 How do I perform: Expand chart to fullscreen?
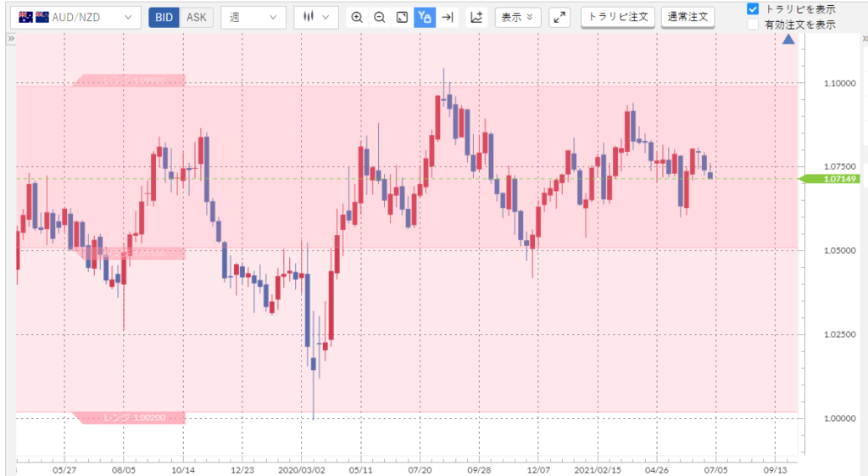point(559,17)
